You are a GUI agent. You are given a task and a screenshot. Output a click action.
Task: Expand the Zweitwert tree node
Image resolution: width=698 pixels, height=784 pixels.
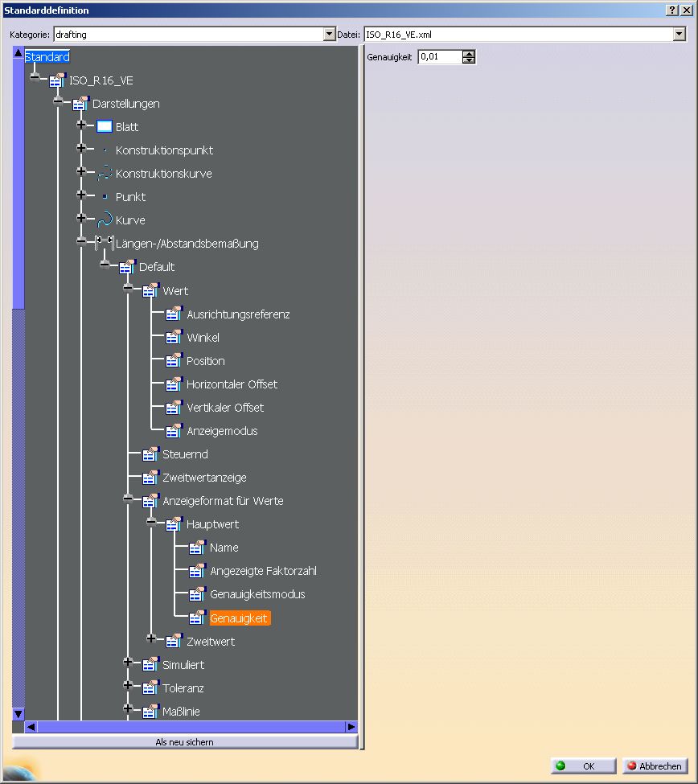point(151,638)
